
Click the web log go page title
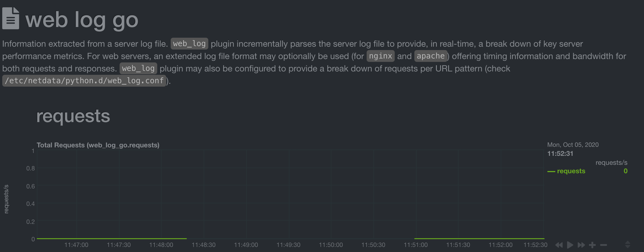(81, 19)
